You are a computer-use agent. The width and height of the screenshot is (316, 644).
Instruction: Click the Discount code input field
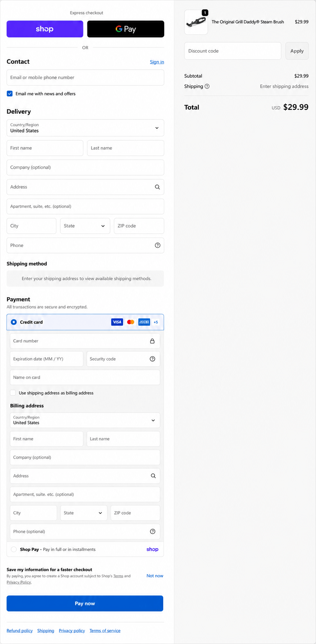(233, 51)
